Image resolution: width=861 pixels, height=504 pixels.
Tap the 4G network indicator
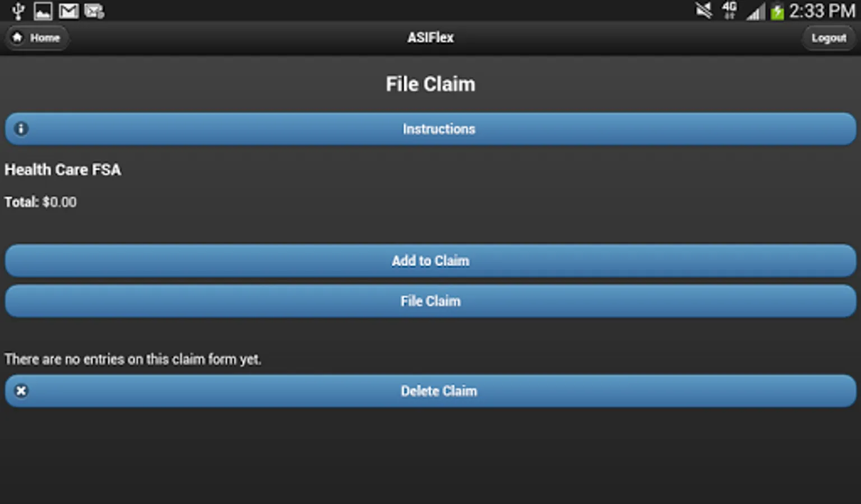729,11
